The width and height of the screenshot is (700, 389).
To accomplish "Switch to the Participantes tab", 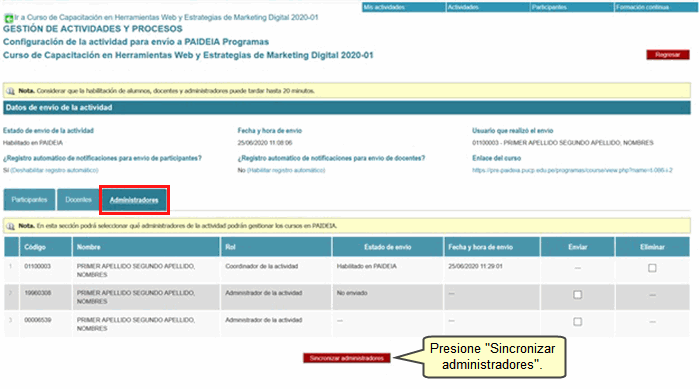I will (29, 200).
